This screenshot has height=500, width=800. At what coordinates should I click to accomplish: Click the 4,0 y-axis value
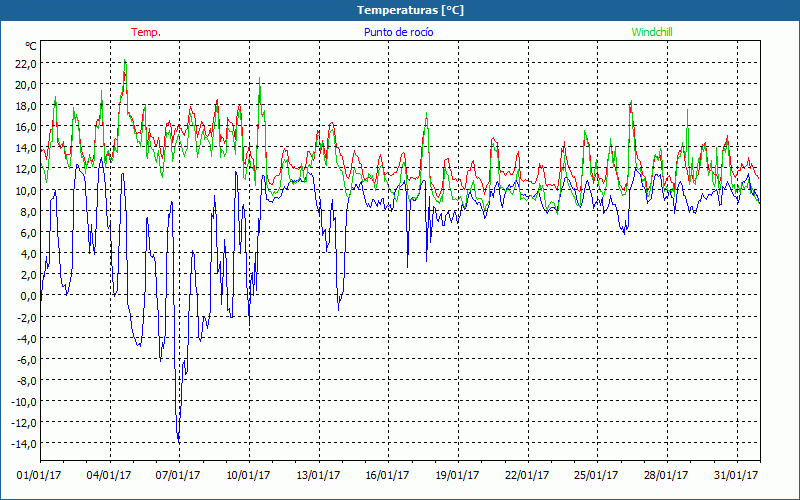click(x=29, y=254)
